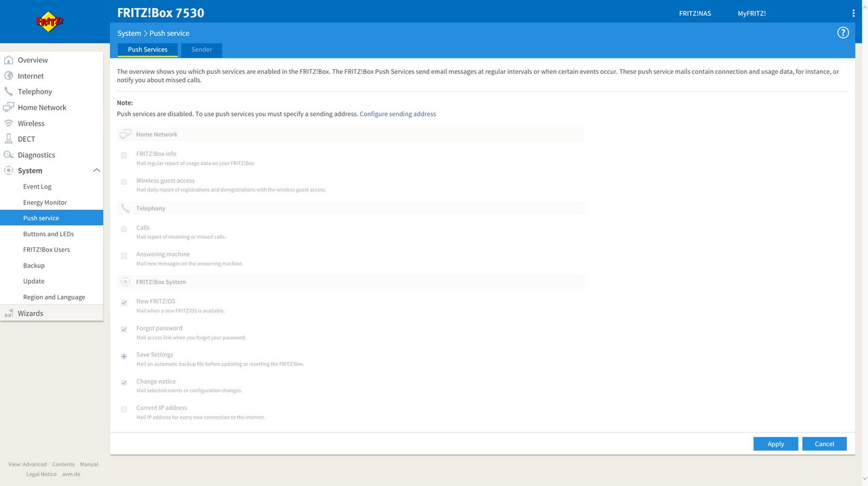Viewport: 868px width, 486px height.
Task: Click the plus icon beside Save Settings
Action: click(124, 356)
